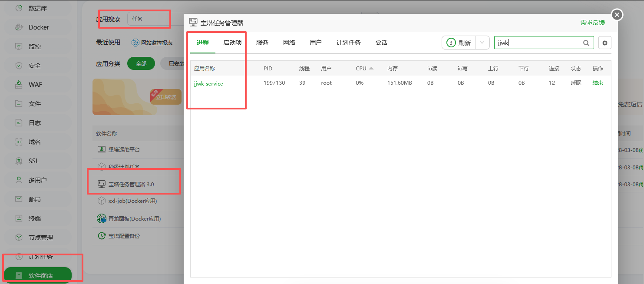Click the 需求反馈 link
644x284 pixels.
coord(592,23)
